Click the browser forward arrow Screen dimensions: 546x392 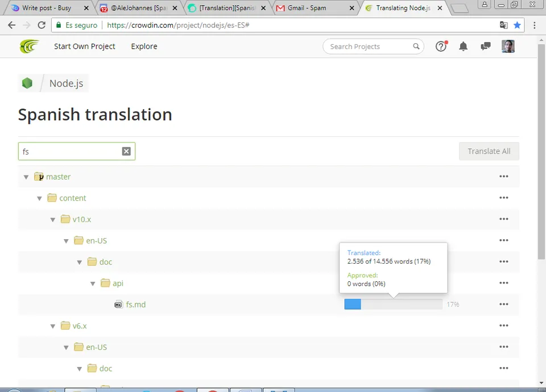tap(27, 25)
